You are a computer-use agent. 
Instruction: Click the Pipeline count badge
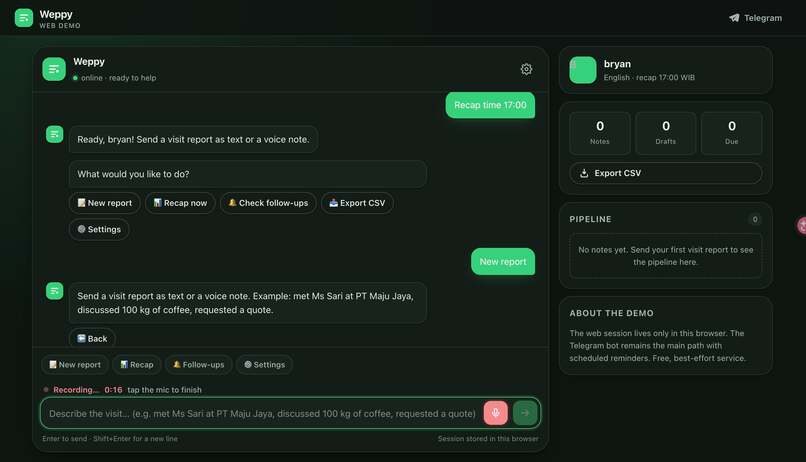point(755,219)
